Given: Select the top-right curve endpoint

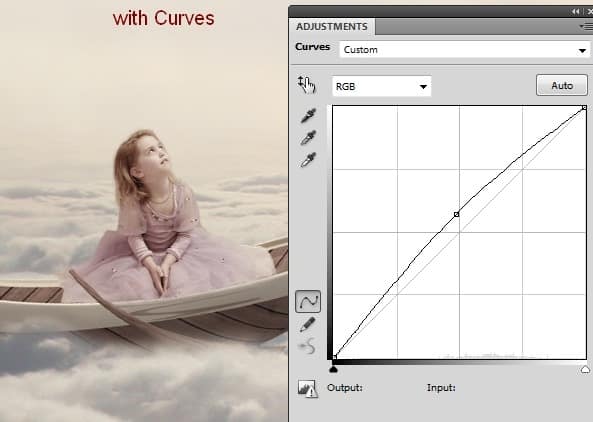Looking at the screenshot, I should 584,108.
